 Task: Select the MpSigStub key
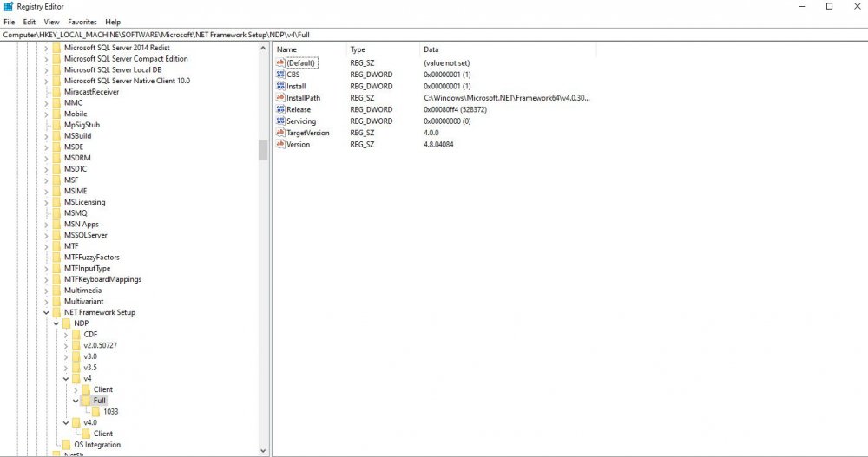82,125
